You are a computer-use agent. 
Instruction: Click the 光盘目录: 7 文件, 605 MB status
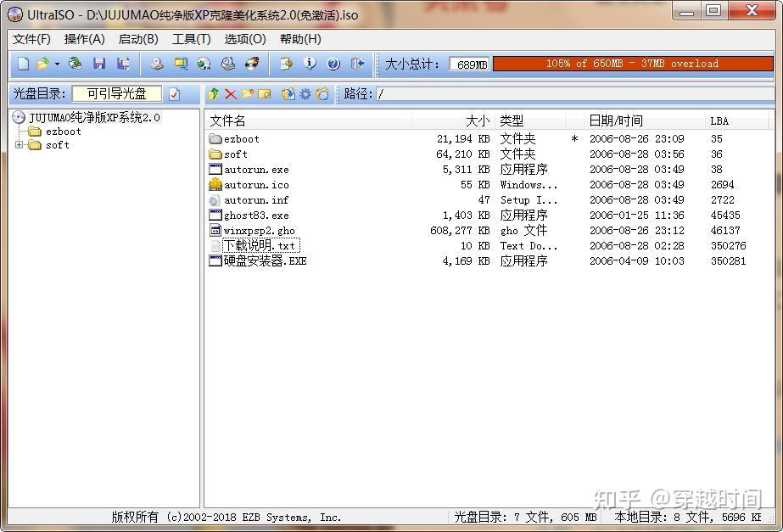525,517
